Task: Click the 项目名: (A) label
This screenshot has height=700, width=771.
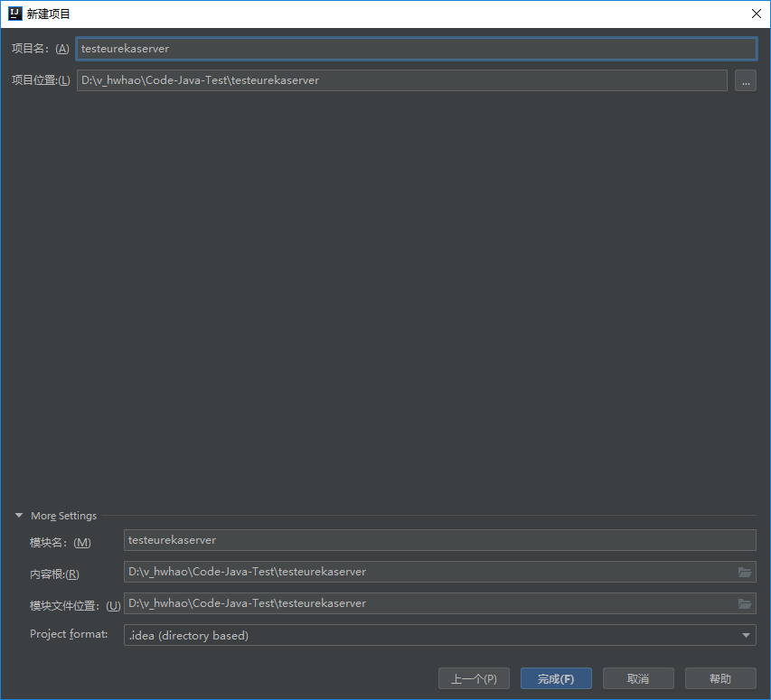Action: (40, 49)
